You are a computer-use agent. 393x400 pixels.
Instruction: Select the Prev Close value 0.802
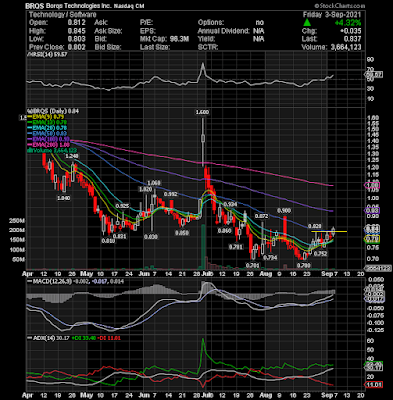point(76,47)
